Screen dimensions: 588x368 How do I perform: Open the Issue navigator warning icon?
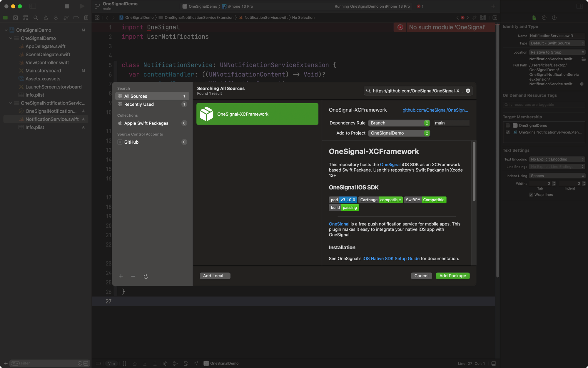point(46,18)
